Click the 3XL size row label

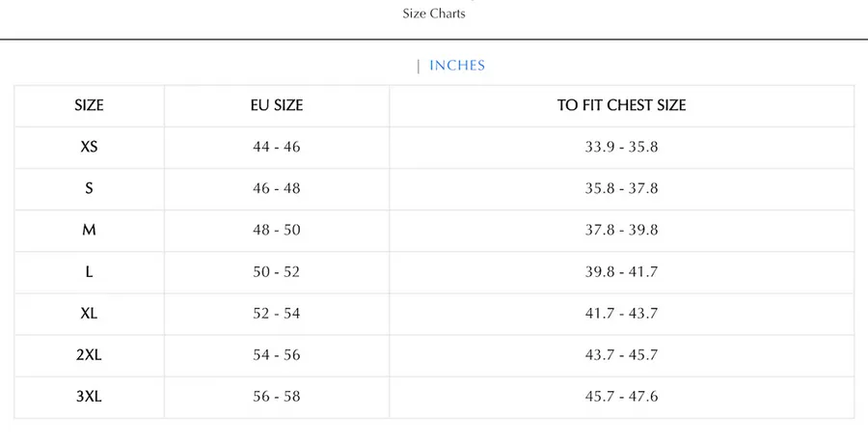[x=89, y=396]
